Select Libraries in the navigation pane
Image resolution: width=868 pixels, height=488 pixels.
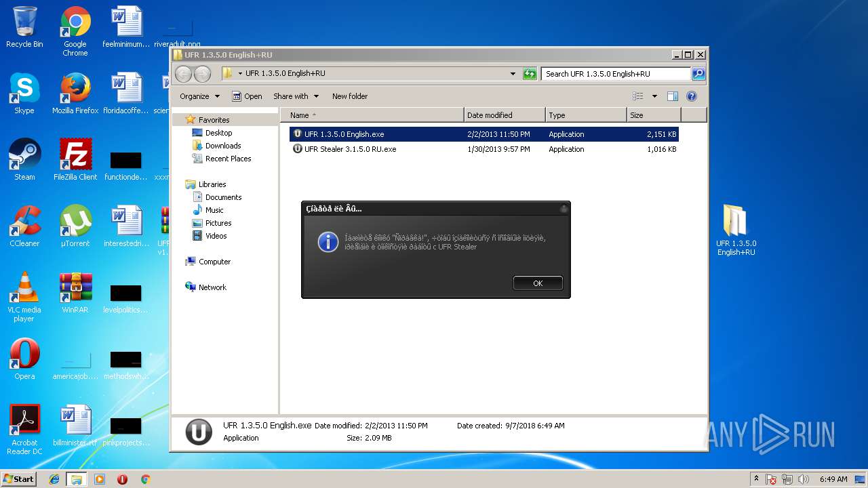click(212, 184)
